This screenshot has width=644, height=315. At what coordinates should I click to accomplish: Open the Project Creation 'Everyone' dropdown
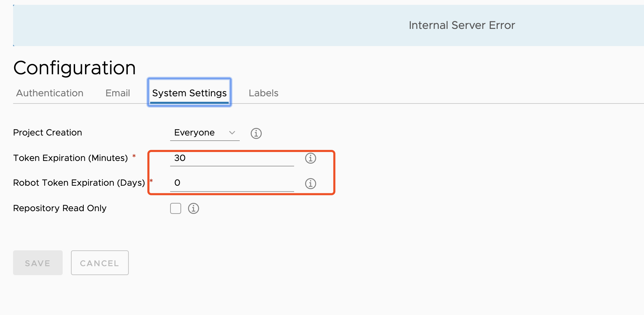click(x=205, y=133)
